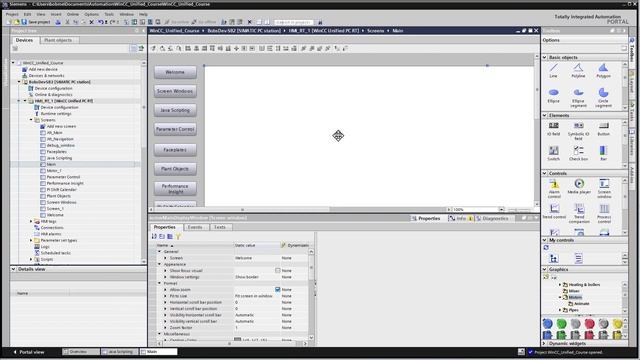Click the editor zoom slider
Viewport: 640px width, 360px height.
click(x=518, y=209)
